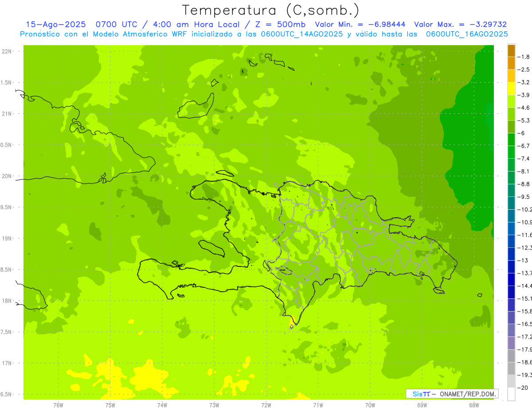Screen dimensions: 532x411
Task: Click the "ONAMET/REP.DOM." credit label
Action: tap(467, 394)
